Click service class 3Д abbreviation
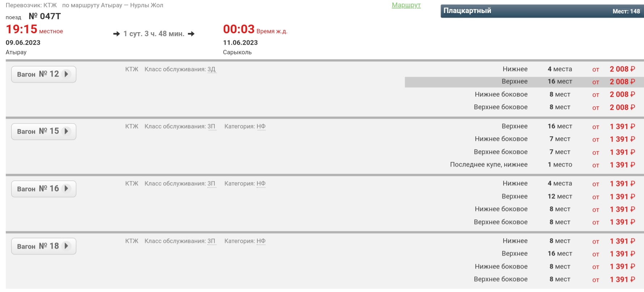 click(211, 69)
